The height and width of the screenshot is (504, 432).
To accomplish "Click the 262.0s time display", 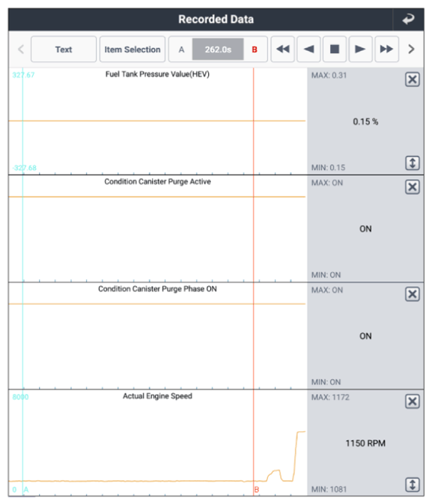I will point(218,49).
